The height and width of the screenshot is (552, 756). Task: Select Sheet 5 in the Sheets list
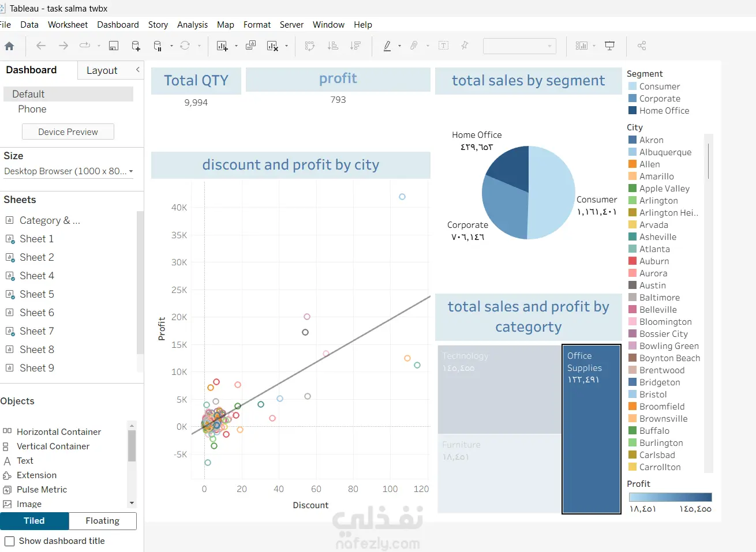[37, 294]
